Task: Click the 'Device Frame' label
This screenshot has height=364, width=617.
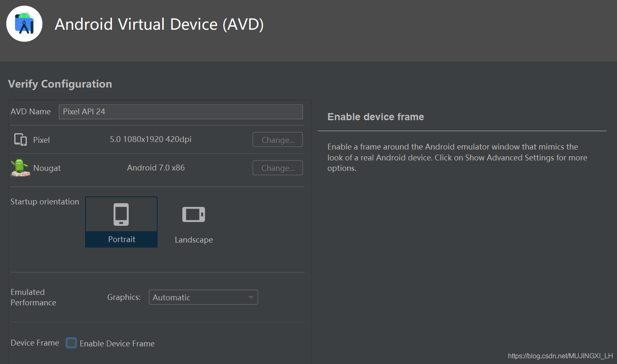Action: tap(35, 343)
